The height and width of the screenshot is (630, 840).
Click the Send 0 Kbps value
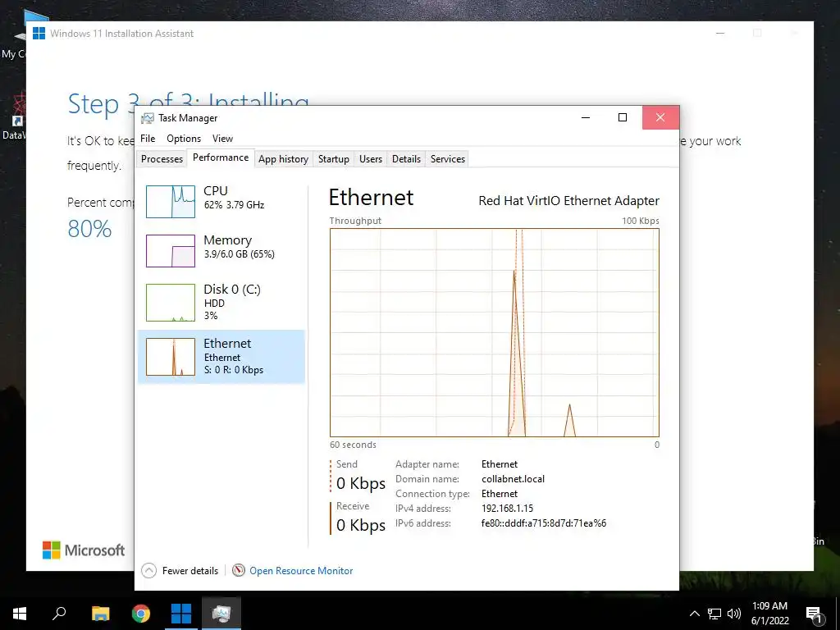coord(361,483)
